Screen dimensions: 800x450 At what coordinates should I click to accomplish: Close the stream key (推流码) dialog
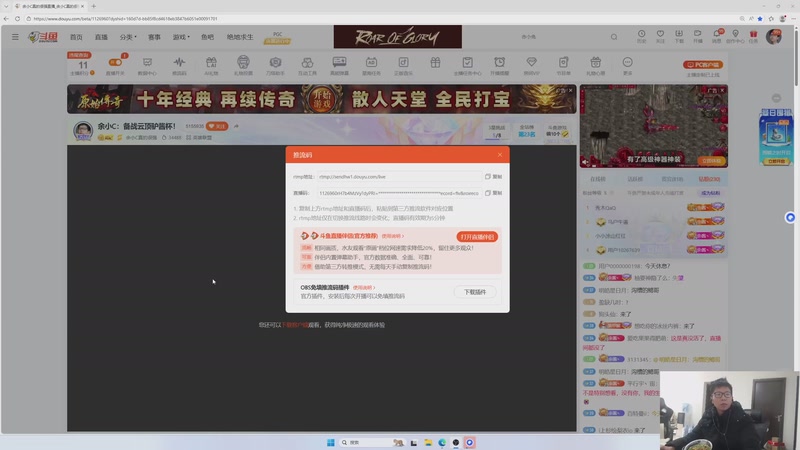click(x=499, y=155)
